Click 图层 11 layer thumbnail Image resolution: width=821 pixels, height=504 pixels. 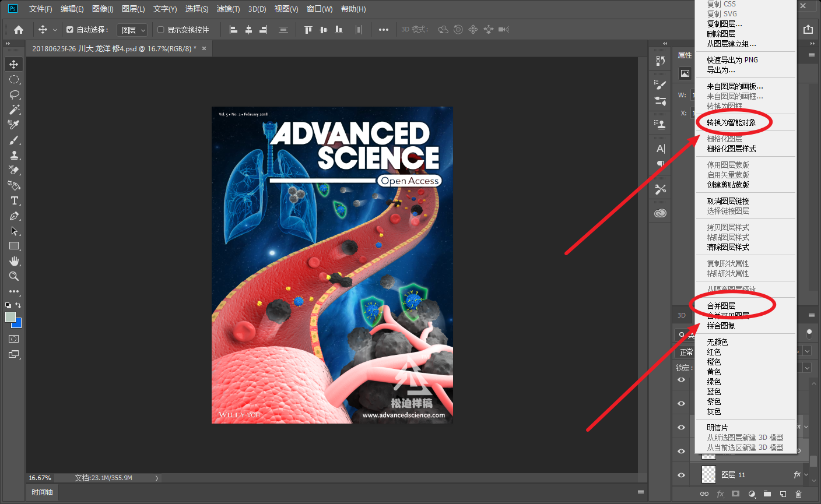pos(708,475)
